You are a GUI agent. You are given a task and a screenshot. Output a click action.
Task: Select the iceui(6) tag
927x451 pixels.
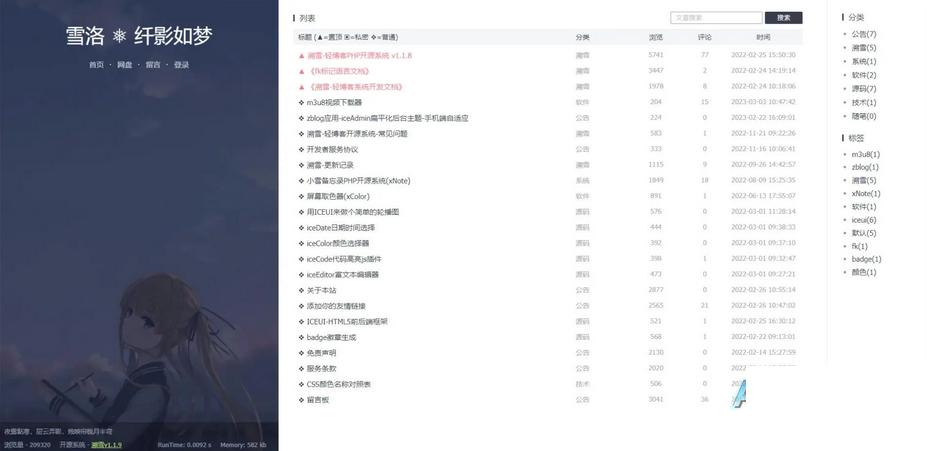coord(864,220)
